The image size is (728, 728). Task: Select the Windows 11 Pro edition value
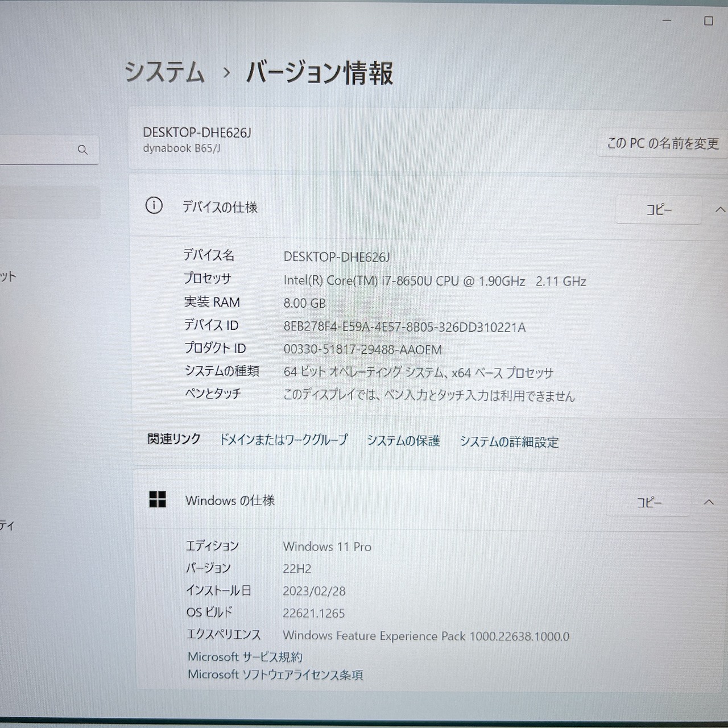click(327, 547)
